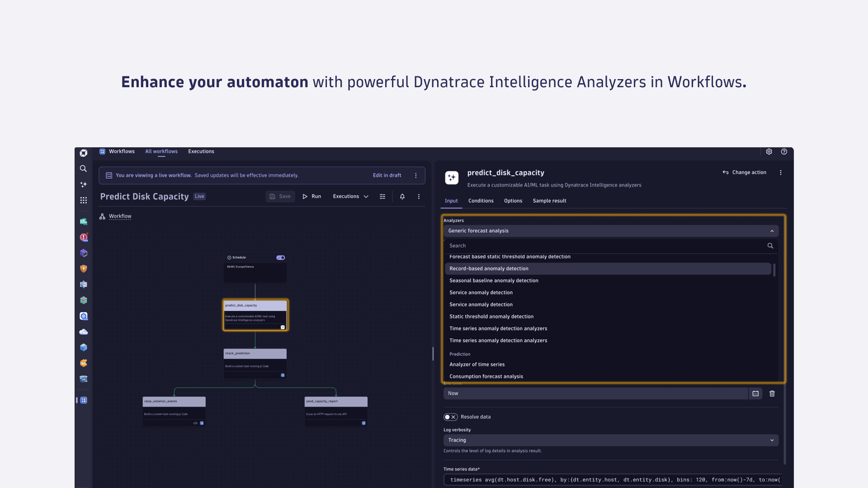The width and height of the screenshot is (868, 488).
Task: Open the blue cube app icon above orange box
Action: [84, 348]
